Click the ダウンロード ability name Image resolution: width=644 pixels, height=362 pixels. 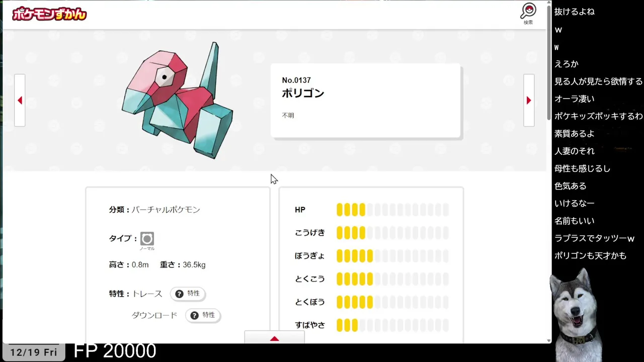[154, 315]
